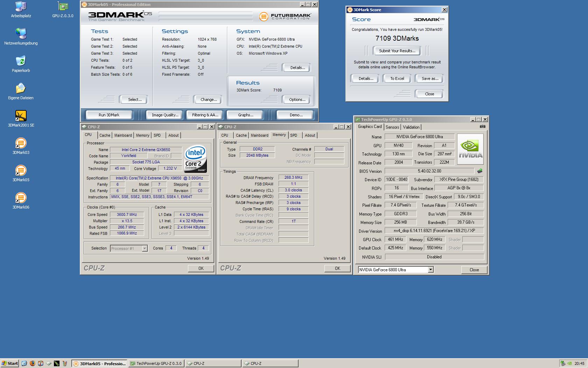Switch to Cache tab in left CPU-Z
The image size is (588, 368).
click(x=105, y=135)
